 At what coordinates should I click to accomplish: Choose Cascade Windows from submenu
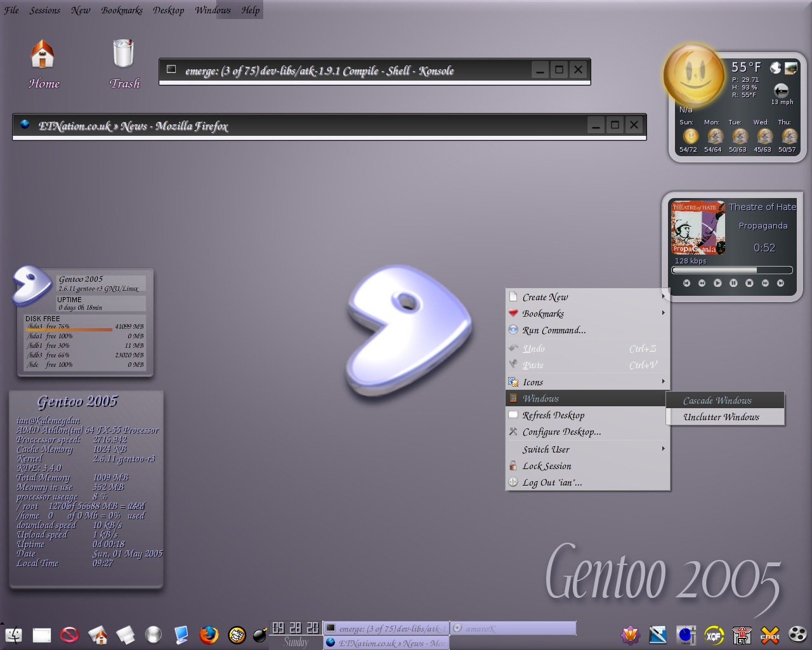click(725, 400)
